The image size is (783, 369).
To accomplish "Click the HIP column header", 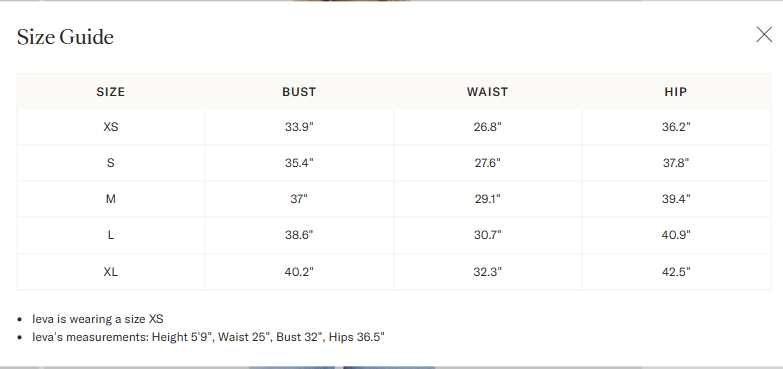I will 676,92.
